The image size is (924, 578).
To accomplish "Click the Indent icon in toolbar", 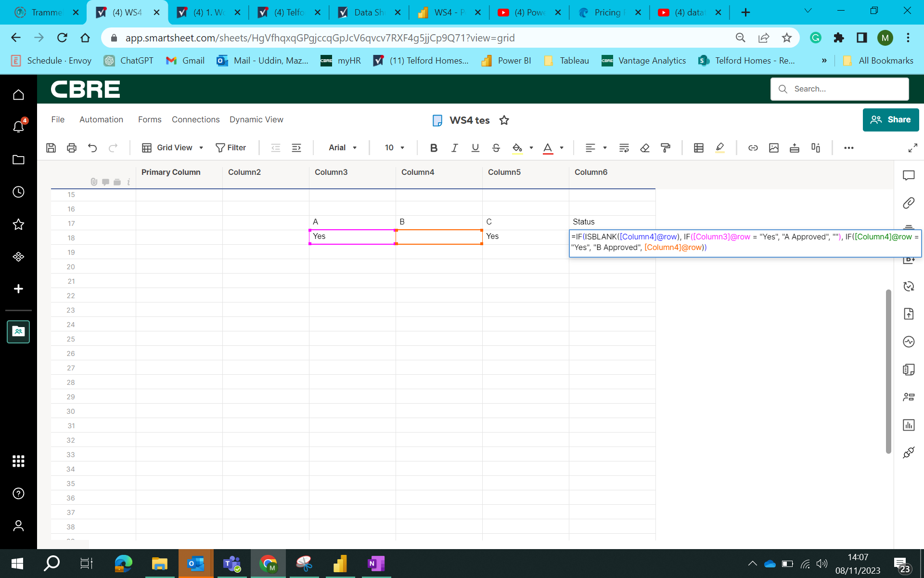I will (296, 148).
